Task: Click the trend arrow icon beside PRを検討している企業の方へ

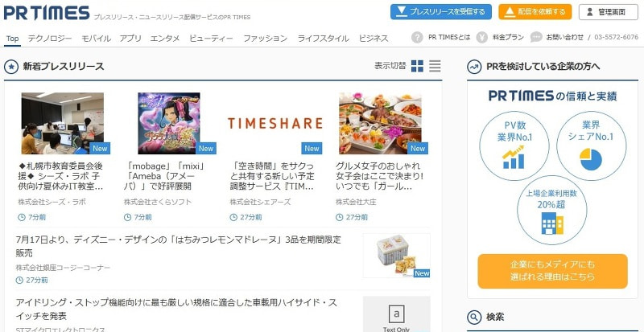Action: pos(474,67)
